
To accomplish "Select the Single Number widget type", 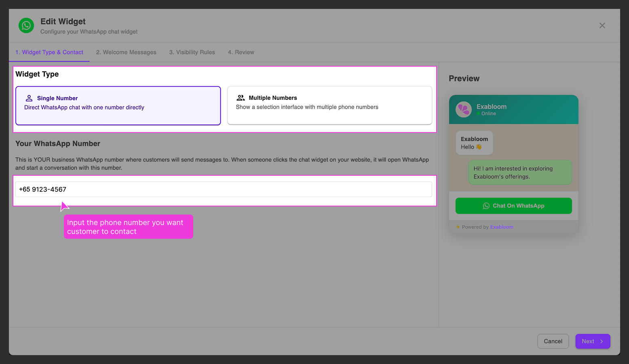I will [118, 105].
